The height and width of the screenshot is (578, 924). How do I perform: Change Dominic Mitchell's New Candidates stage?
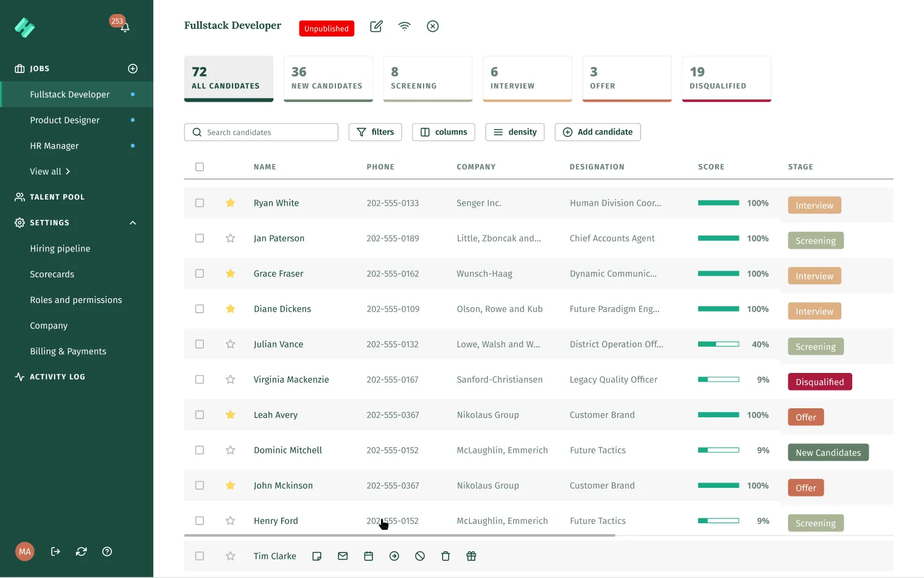pyautogui.click(x=828, y=452)
